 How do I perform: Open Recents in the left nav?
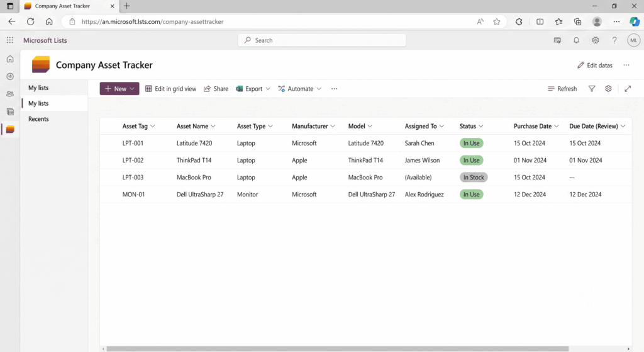(x=54, y=119)
